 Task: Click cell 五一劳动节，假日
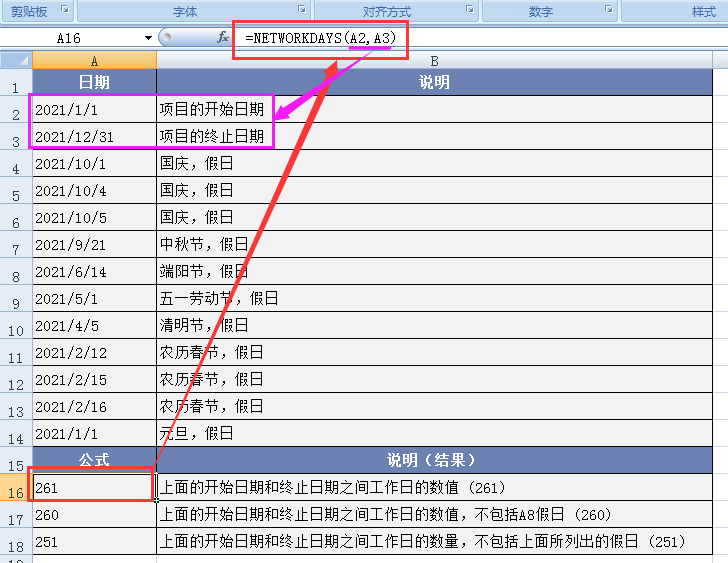pos(434,298)
